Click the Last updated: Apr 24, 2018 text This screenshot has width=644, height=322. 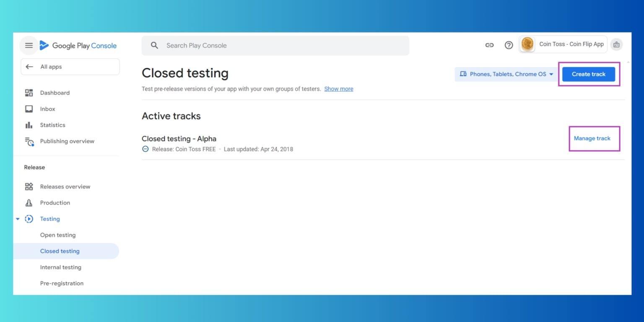258,149
